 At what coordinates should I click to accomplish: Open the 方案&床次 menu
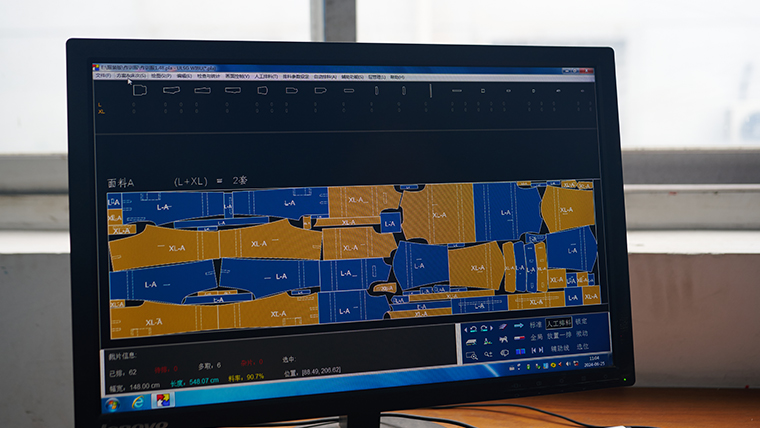(x=131, y=76)
